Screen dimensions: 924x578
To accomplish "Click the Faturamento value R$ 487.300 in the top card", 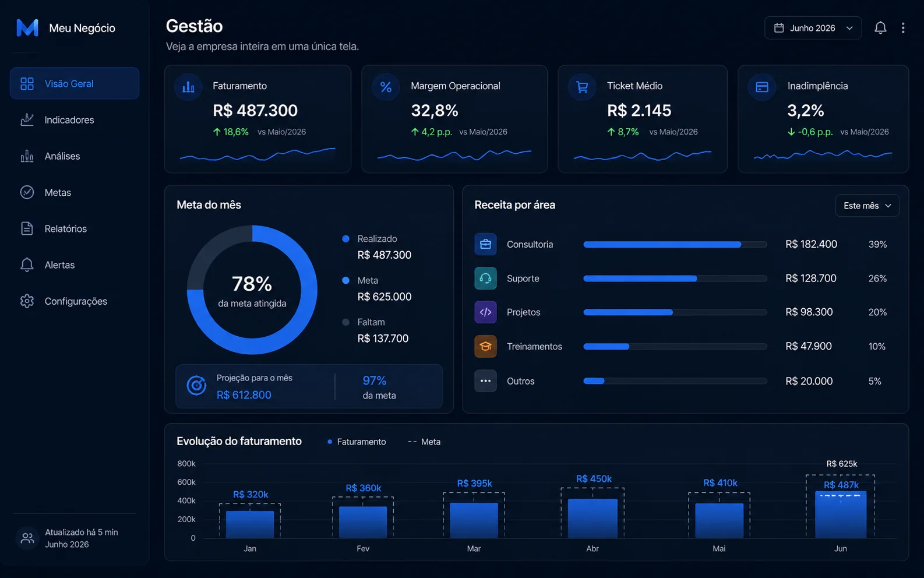I will pos(255,110).
